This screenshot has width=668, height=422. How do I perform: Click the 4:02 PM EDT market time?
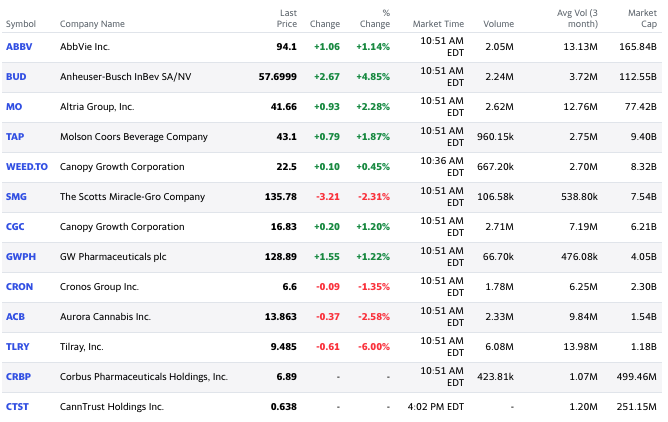pos(436,407)
